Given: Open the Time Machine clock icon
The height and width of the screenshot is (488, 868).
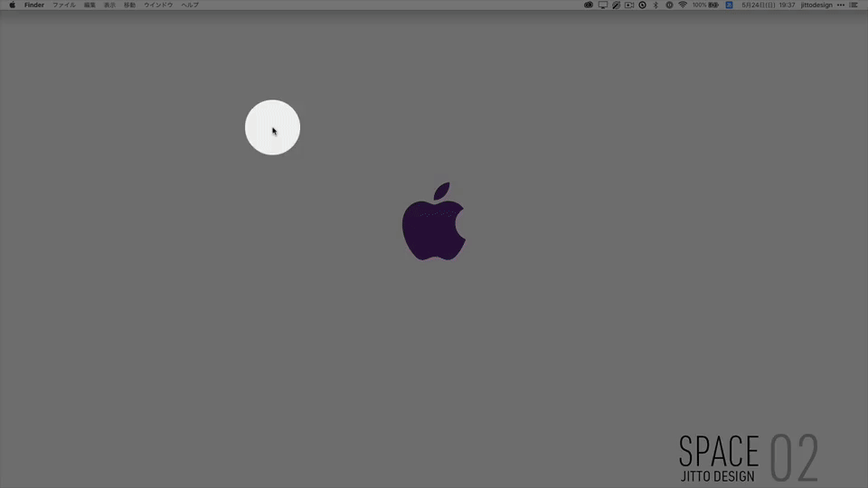Looking at the screenshot, I should tap(643, 5).
